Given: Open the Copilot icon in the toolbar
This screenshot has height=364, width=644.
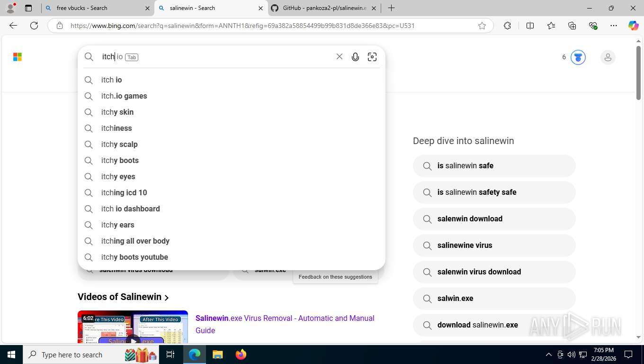Looking at the screenshot, I should tap(634, 26).
